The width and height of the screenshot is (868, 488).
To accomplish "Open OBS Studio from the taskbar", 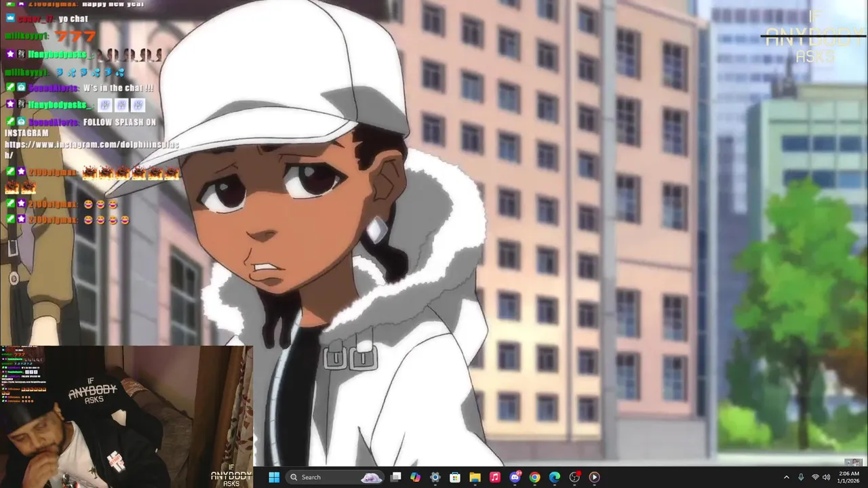I will [x=574, y=477].
